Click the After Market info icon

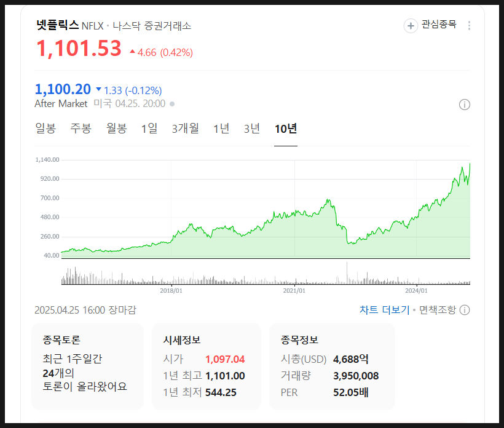465,105
